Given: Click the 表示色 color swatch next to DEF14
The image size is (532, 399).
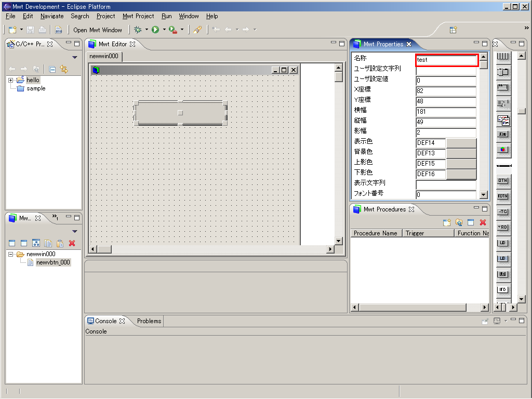Looking at the screenshot, I should (461, 143).
